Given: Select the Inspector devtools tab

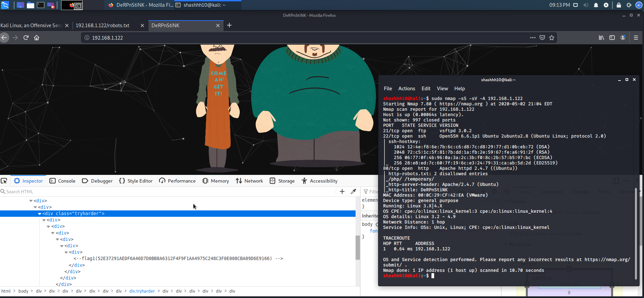Looking at the screenshot, I should [x=29, y=181].
